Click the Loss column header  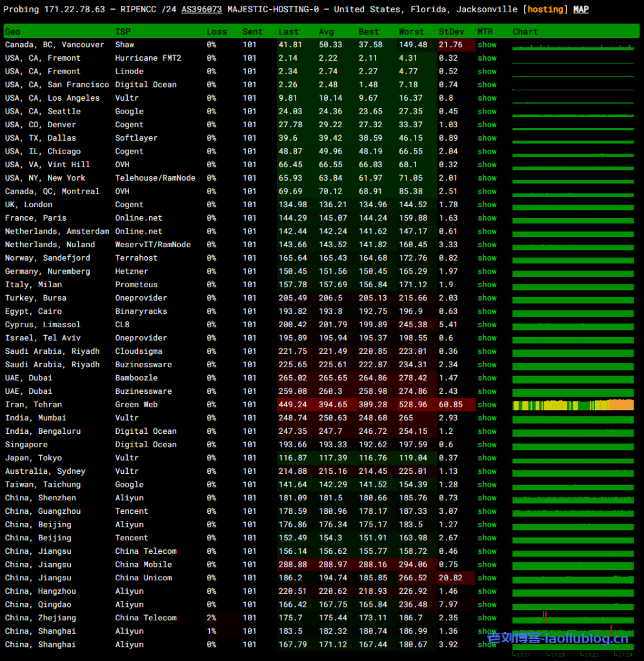[217, 32]
